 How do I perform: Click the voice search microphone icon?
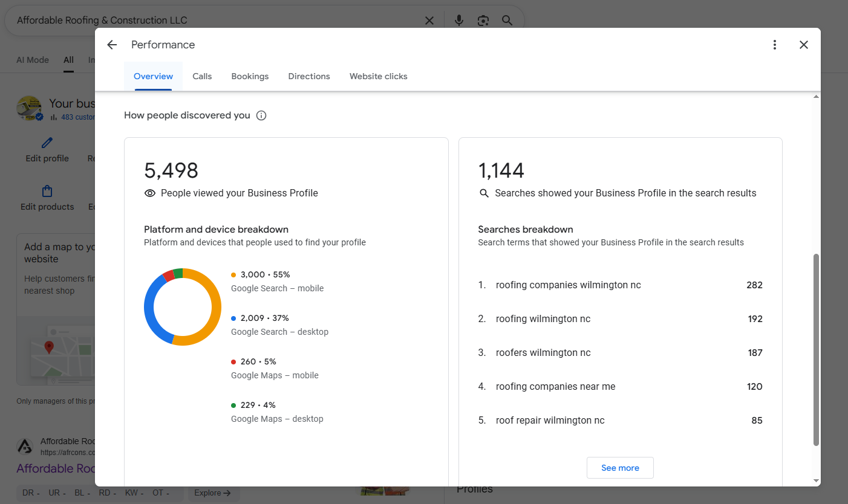coord(459,21)
